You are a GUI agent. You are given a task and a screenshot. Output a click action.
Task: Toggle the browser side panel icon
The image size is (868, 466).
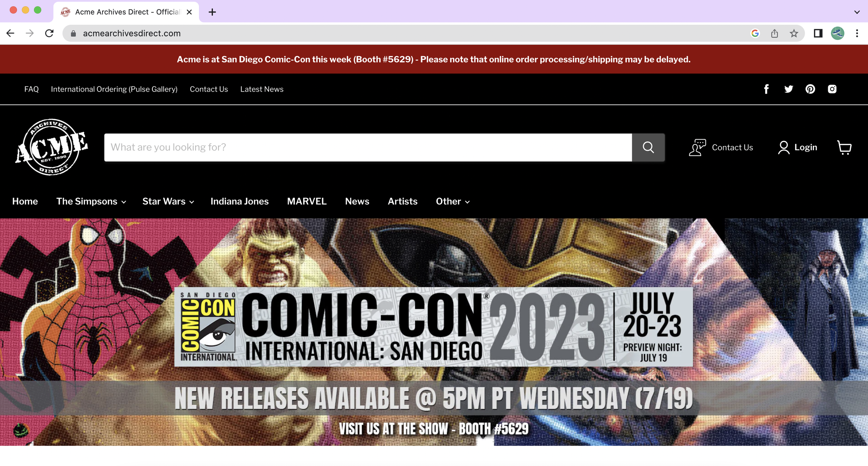[x=818, y=33]
